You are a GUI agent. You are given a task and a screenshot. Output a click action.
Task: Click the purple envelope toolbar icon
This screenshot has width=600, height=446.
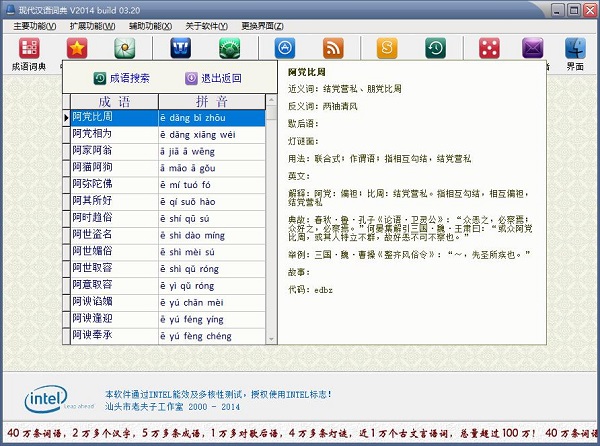[533, 48]
